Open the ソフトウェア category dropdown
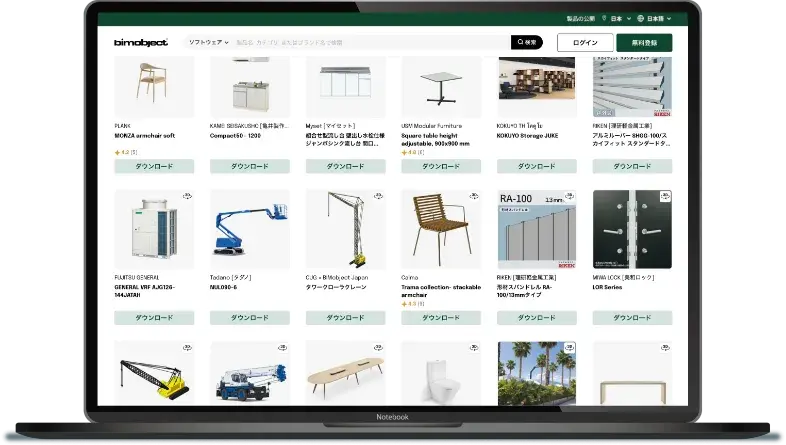786x445 pixels. click(x=208, y=43)
